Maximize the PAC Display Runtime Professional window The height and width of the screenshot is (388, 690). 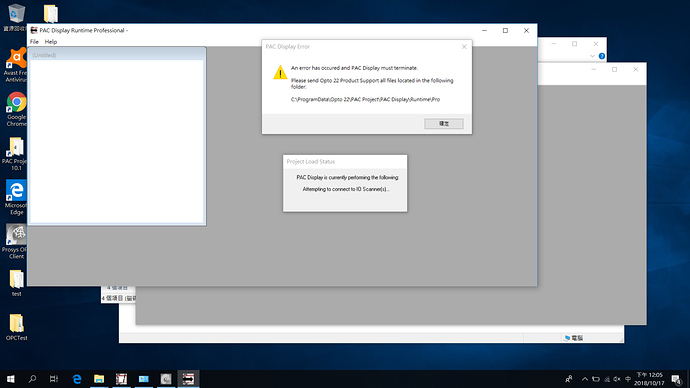pyautogui.click(x=505, y=30)
